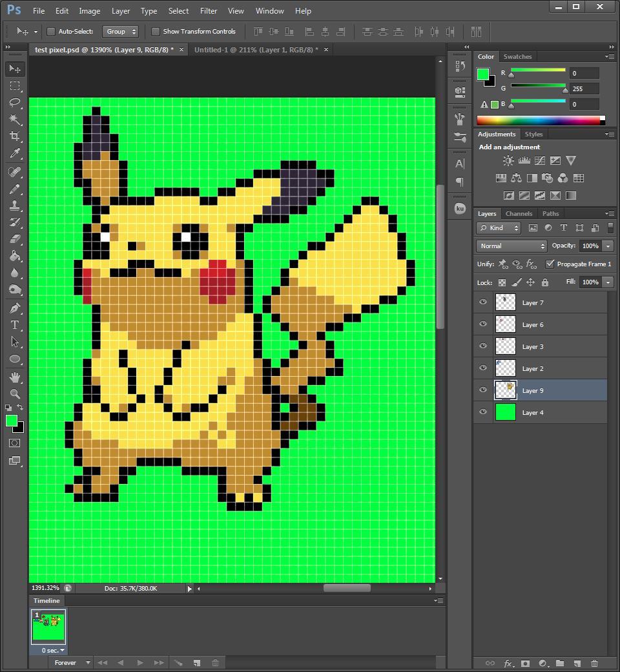Uncheck Propagate Frame 1

click(550, 264)
